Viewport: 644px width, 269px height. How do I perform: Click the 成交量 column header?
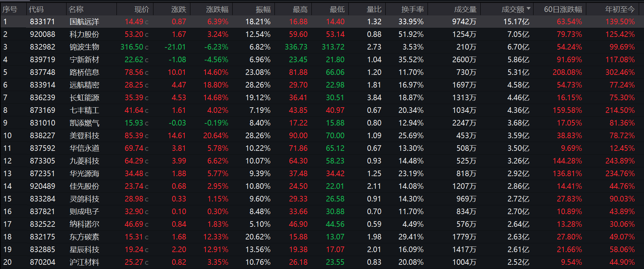coord(465,9)
